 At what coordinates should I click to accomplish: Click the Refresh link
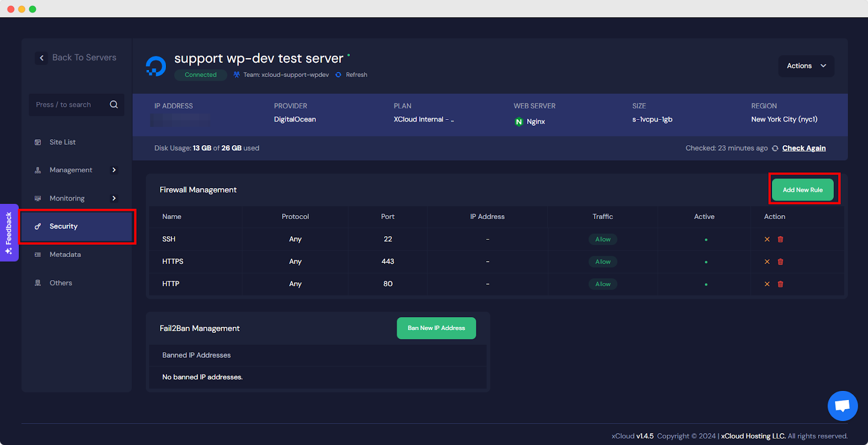[x=356, y=75]
